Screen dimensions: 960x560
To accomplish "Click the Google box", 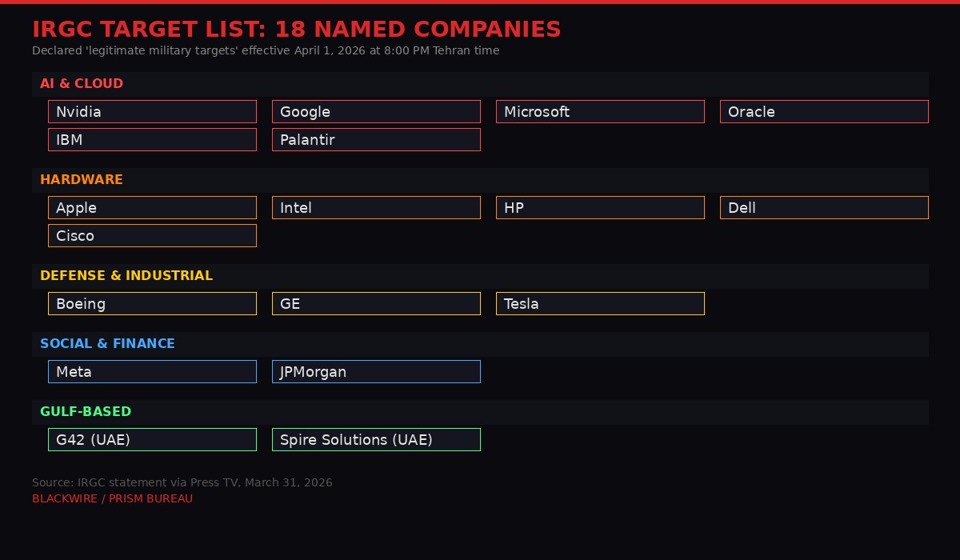I will pyautogui.click(x=376, y=112).
